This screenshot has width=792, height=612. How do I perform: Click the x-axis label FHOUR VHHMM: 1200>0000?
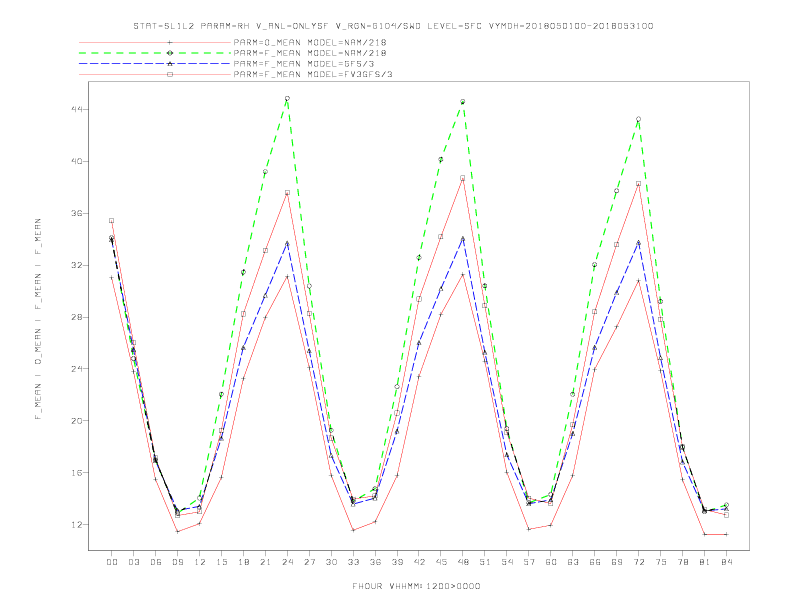[x=416, y=586]
